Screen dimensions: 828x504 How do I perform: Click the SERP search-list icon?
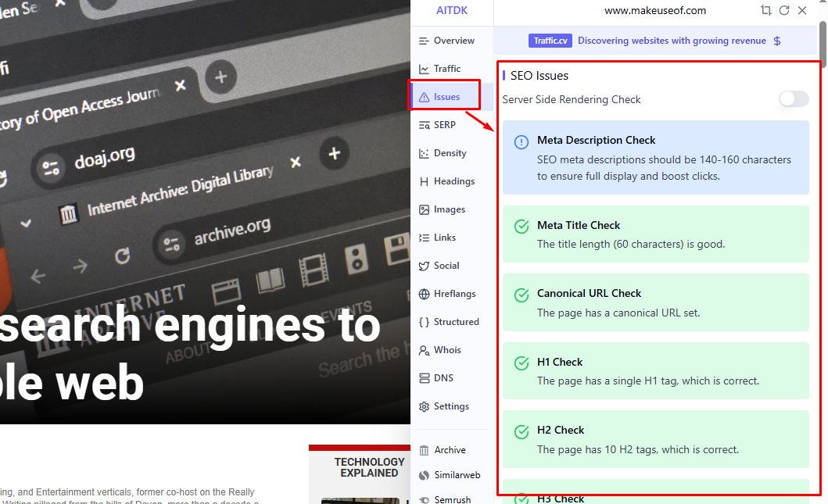click(424, 125)
